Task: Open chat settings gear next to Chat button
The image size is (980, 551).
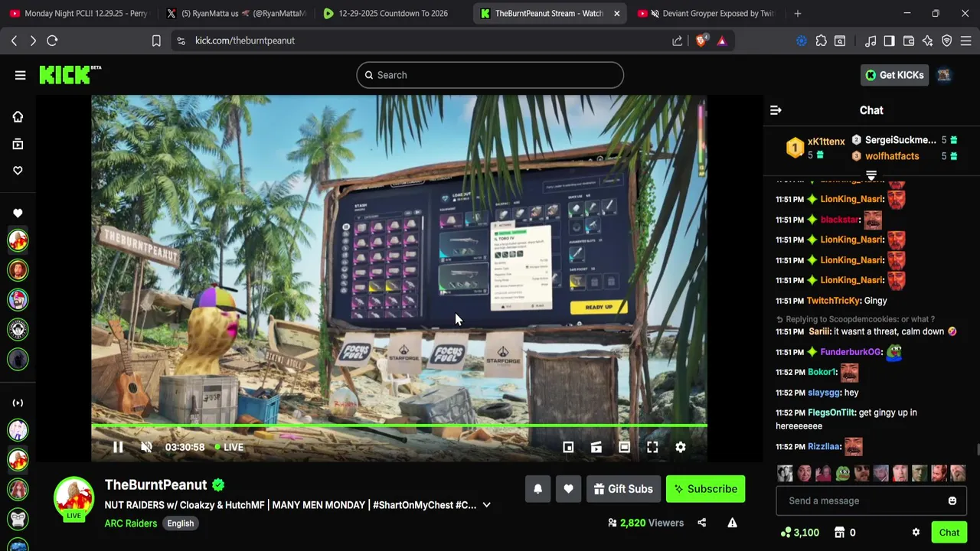Action: point(916,533)
